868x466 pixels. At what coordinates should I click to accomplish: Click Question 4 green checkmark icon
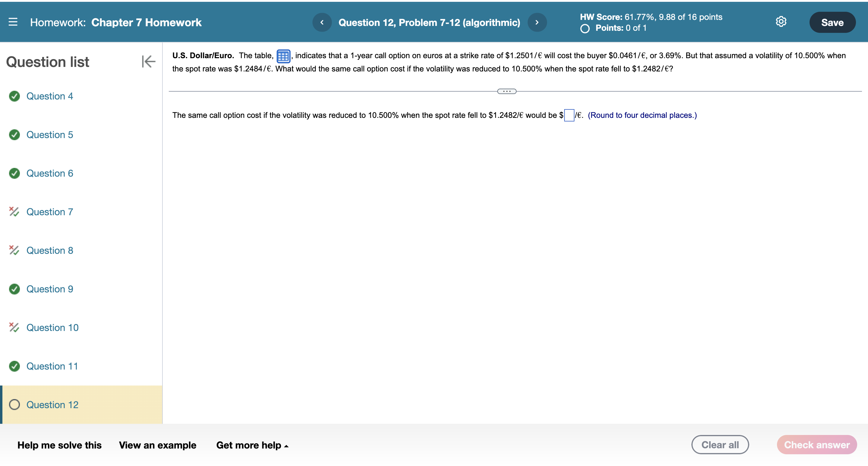click(14, 96)
